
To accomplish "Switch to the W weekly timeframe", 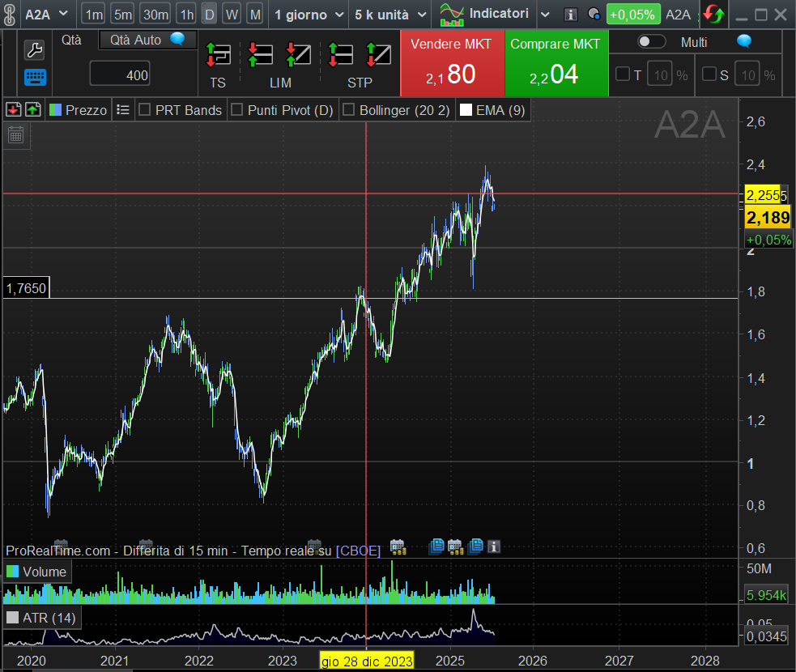I will [x=232, y=15].
